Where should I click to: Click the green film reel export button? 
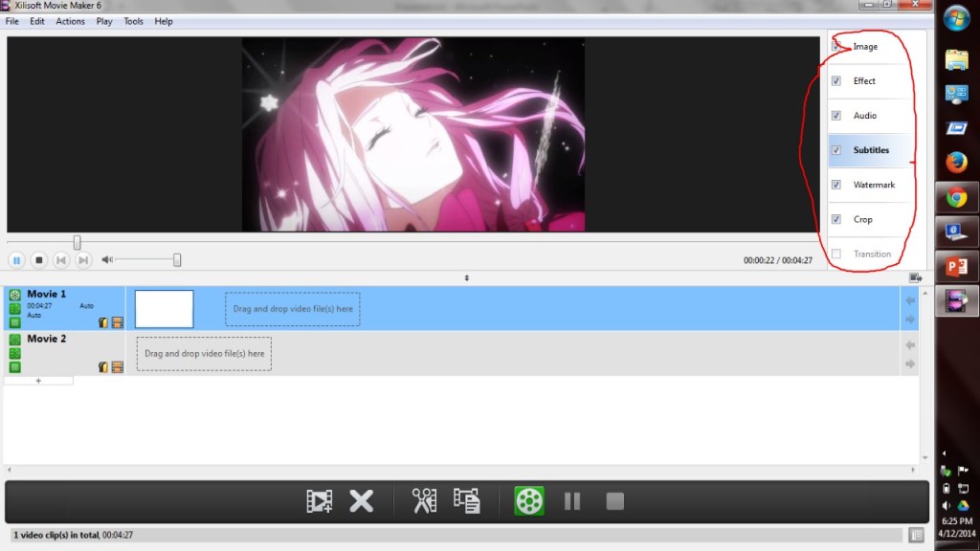tap(528, 500)
